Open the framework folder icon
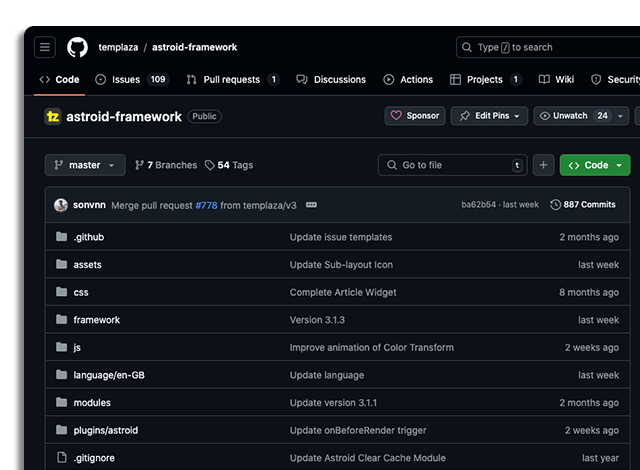 pos(62,319)
